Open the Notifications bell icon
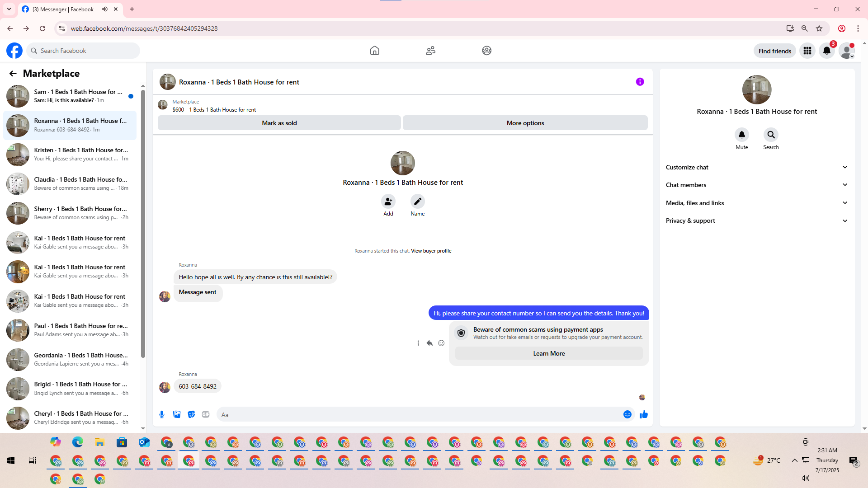Screen dimensions: 868x488 (x=827, y=51)
